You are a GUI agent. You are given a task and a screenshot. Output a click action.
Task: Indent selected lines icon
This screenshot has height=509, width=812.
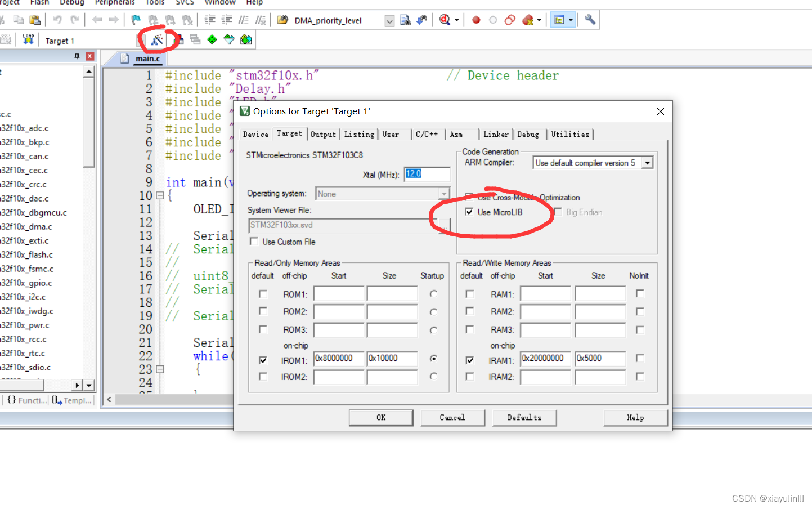click(x=210, y=20)
